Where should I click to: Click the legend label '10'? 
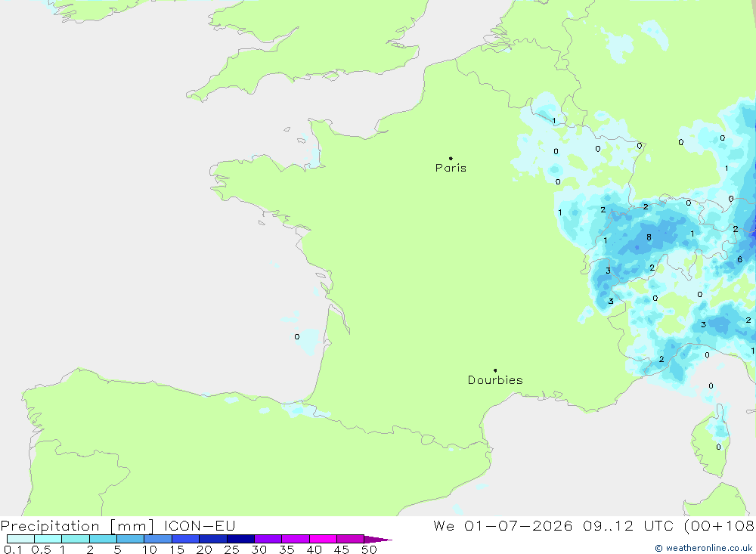click(x=149, y=549)
